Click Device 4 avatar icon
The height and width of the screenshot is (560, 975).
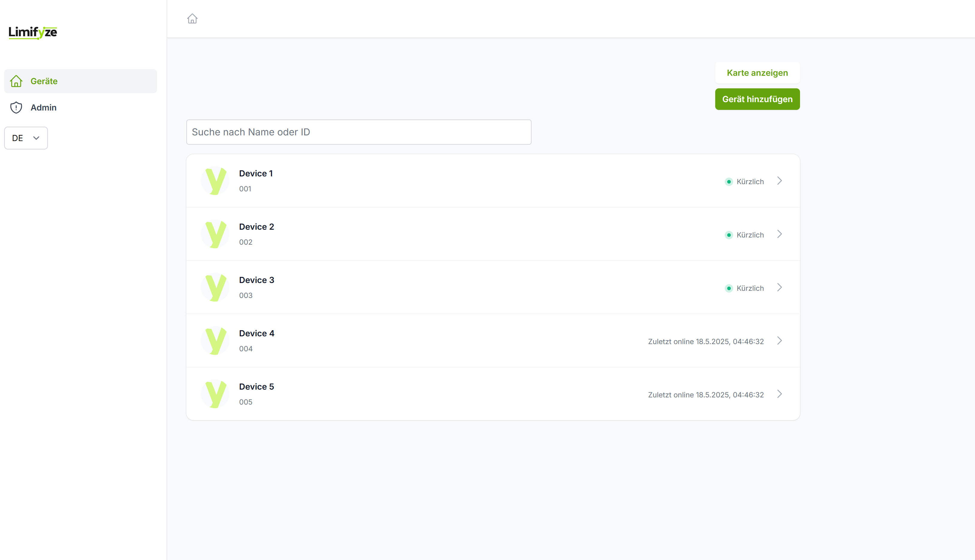(215, 340)
